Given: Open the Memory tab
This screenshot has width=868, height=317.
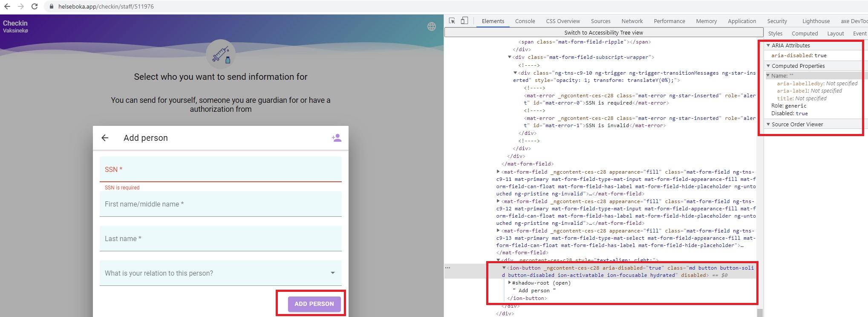Looking at the screenshot, I should (707, 21).
